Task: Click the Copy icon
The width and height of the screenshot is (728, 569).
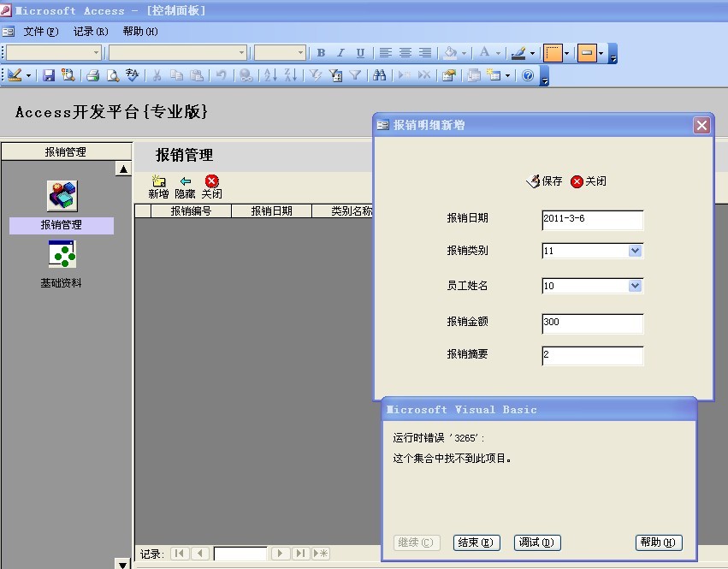Action: (x=176, y=75)
